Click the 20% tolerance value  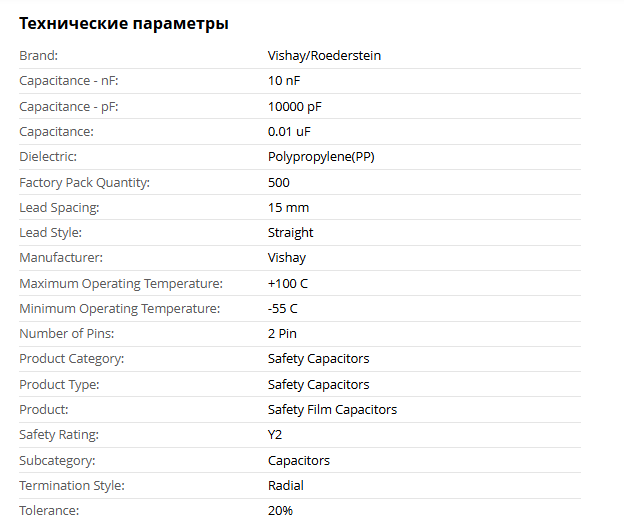[x=280, y=511]
